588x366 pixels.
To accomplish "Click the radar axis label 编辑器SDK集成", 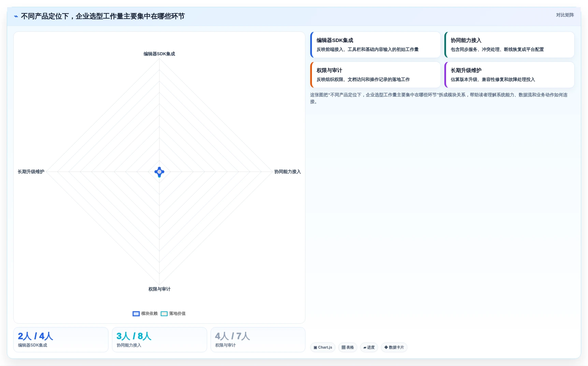I will (x=159, y=54).
